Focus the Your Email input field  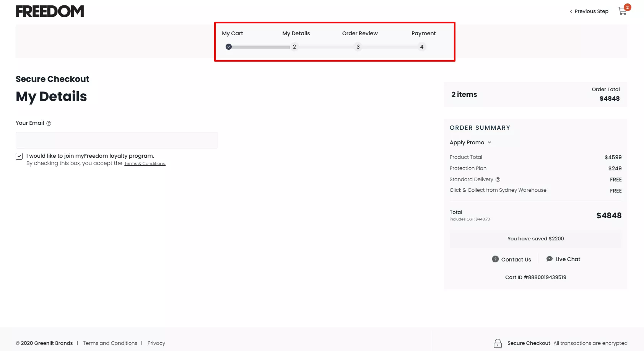pos(117,140)
